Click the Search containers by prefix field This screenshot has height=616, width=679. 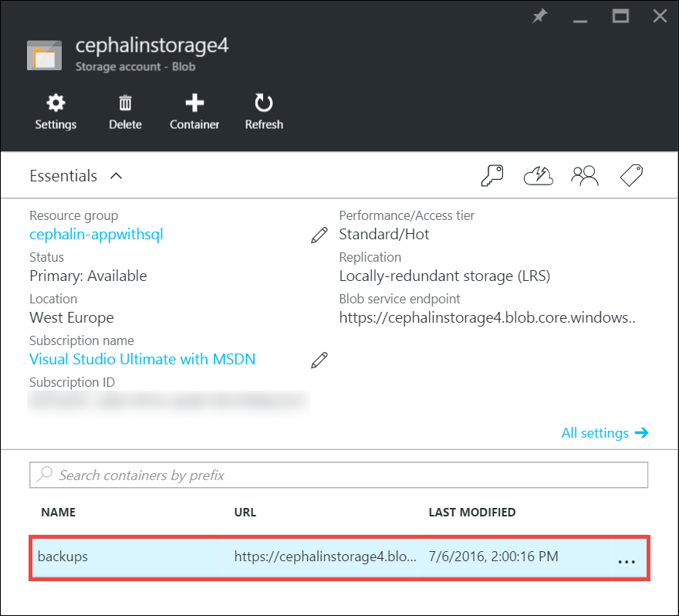point(338,475)
